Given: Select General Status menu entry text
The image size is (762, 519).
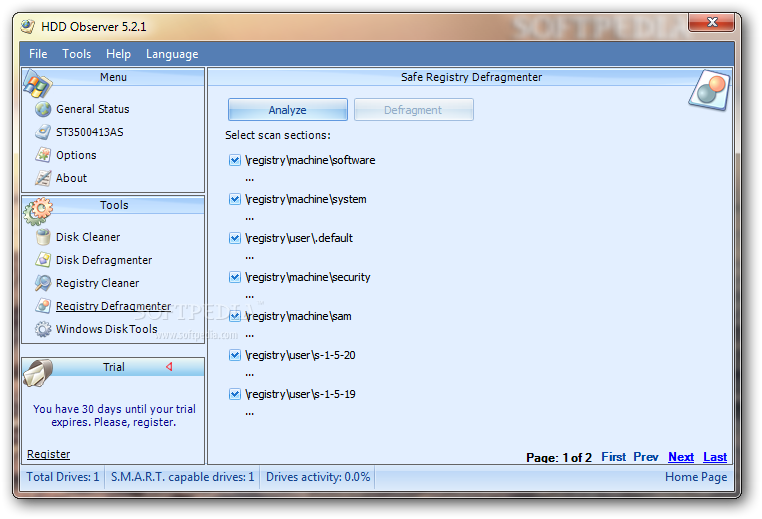Looking at the screenshot, I should tap(93, 109).
